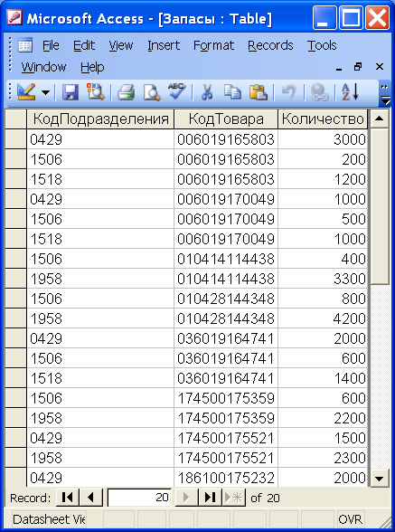Click КодТовара 186100175232 cell
The image size is (395, 532).
(x=226, y=478)
